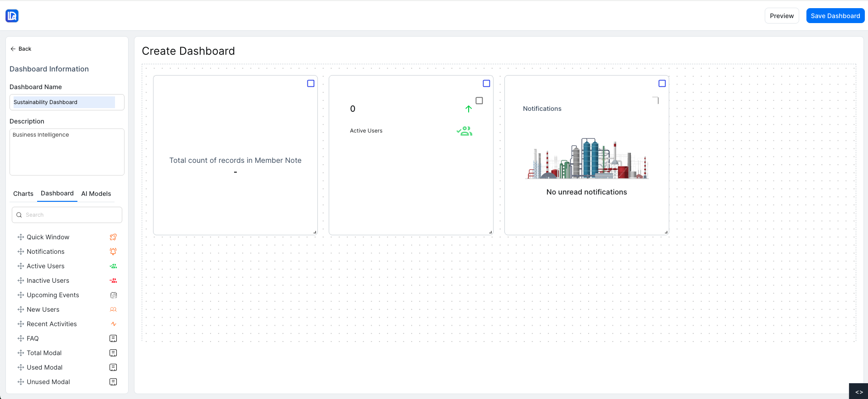Select Used Modal widget item
This screenshot has width=868, height=399.
67,367
